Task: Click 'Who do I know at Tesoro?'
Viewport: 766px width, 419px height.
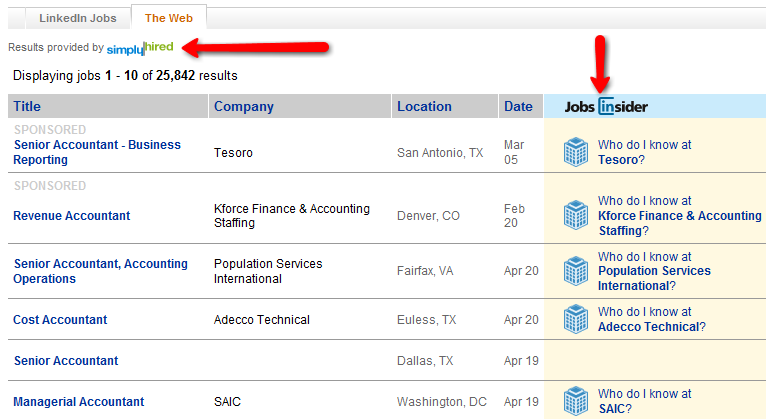Action: 644,152
